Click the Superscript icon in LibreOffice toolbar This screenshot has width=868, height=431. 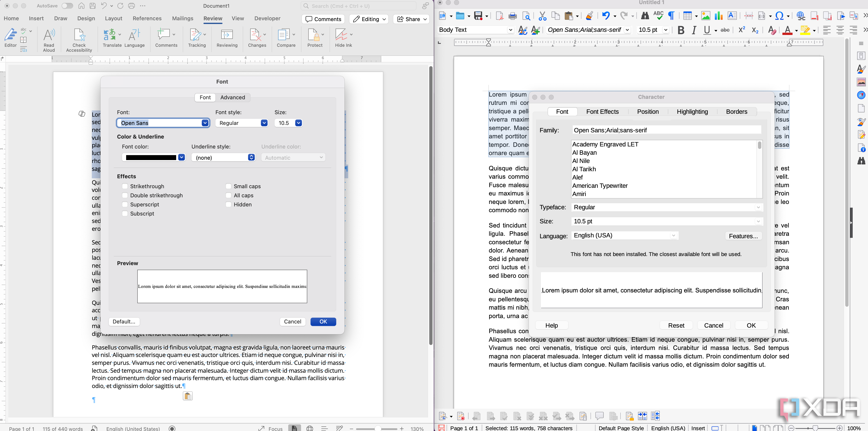pyautogui.click(x=742, y=30)
